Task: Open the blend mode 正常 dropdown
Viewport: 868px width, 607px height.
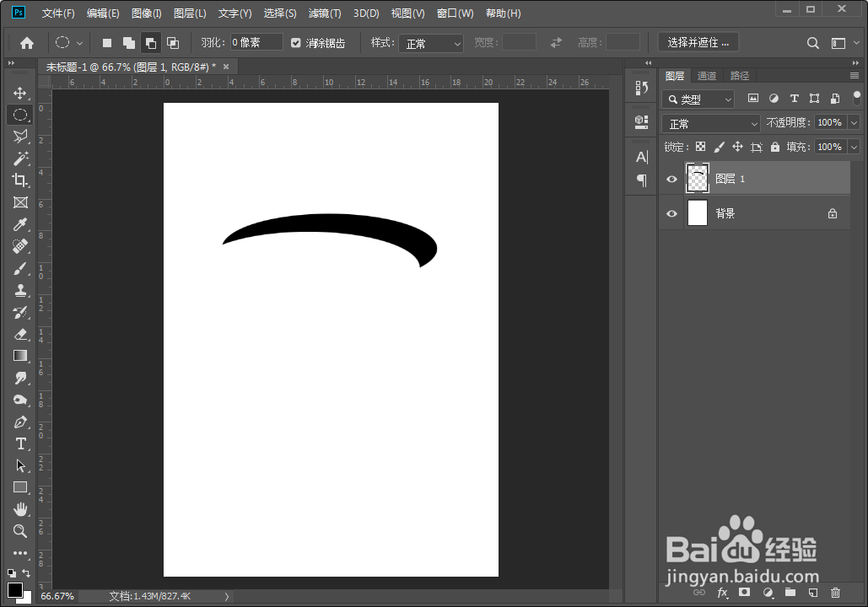Action: (711, 123)
